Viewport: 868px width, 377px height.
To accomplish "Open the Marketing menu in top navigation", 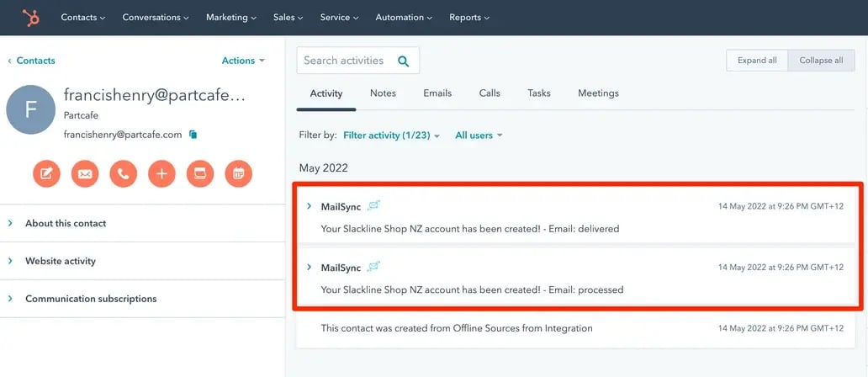I will [x=231, y=17].
